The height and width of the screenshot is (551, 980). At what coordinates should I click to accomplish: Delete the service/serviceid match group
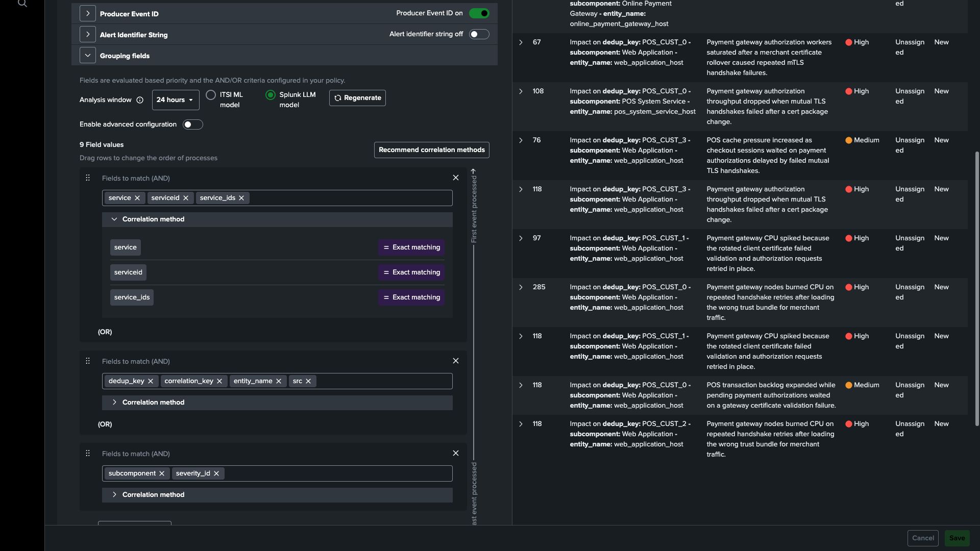[x=456, y=178]
